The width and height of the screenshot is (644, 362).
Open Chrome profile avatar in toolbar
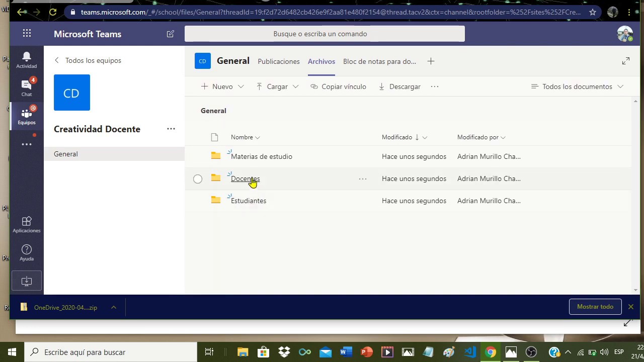(x=612, y=12)
